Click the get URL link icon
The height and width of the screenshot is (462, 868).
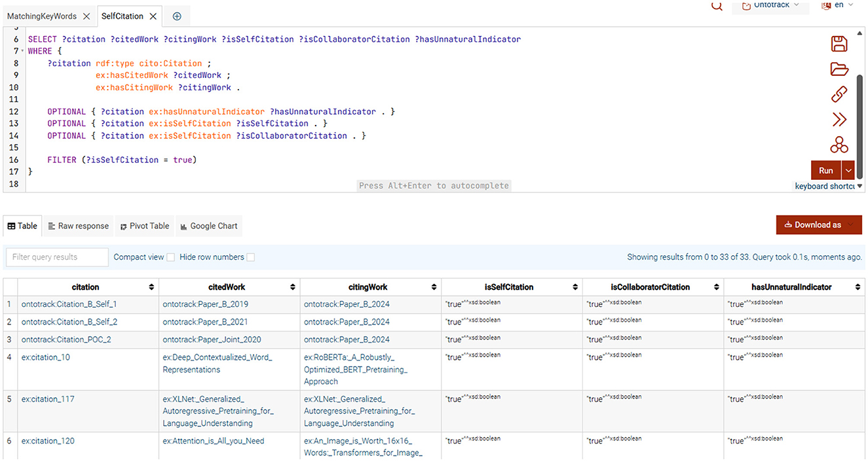click(x=839, y=94)
